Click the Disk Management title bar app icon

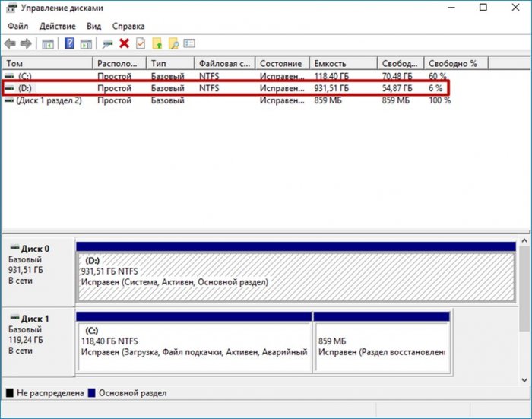pos(11,8)
